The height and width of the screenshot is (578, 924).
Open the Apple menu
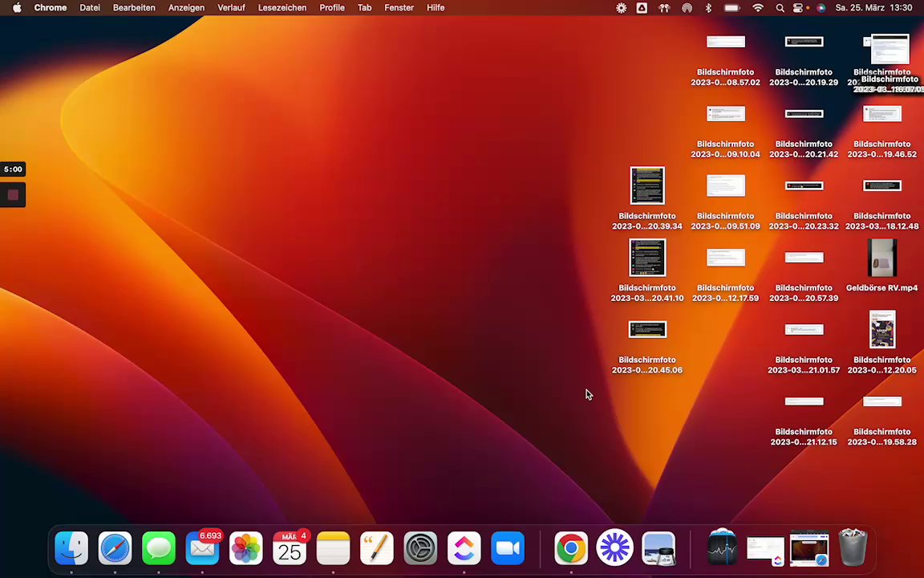(x=17, y=8)
